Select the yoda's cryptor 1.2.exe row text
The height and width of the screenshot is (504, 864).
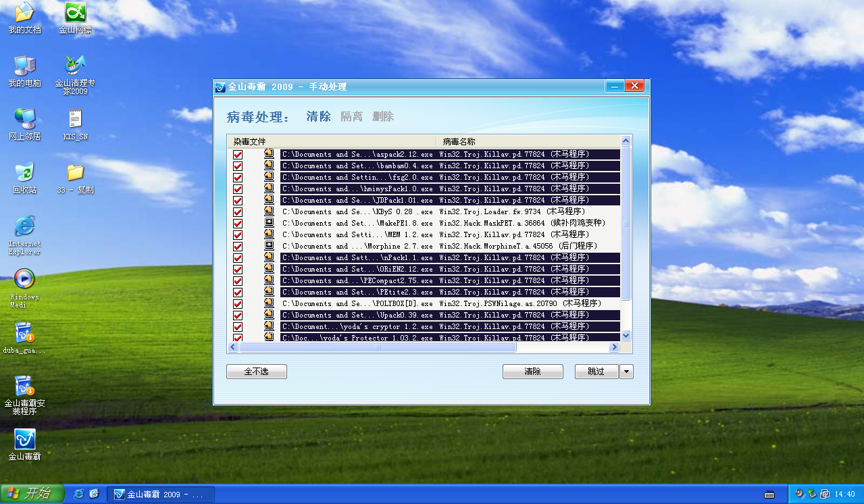(357, 326)
